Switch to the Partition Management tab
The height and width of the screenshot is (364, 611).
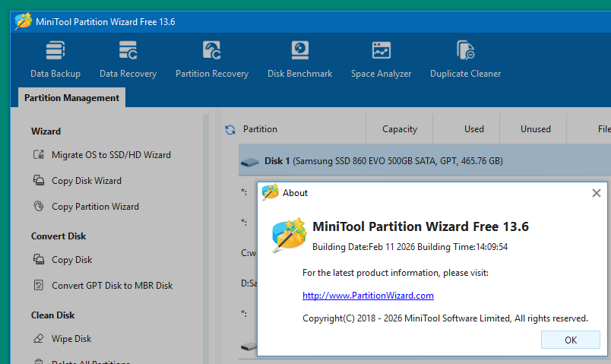(x=71, y=98)
